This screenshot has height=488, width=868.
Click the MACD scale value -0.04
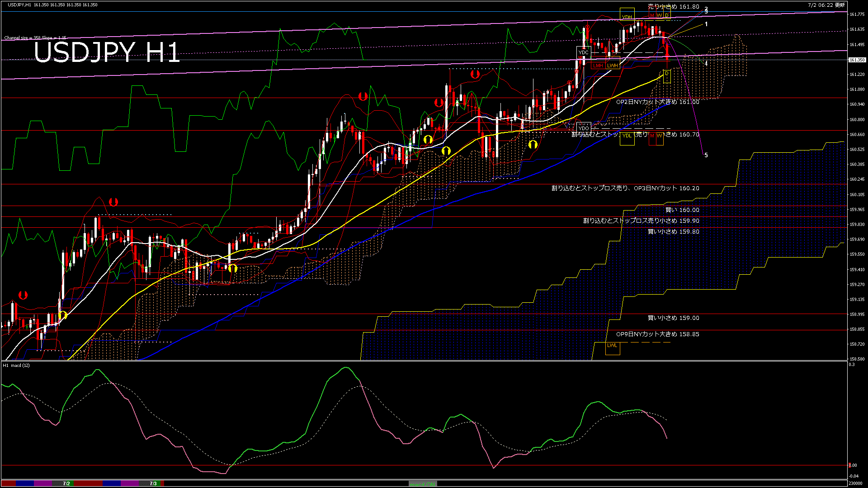tap(854, 476)
